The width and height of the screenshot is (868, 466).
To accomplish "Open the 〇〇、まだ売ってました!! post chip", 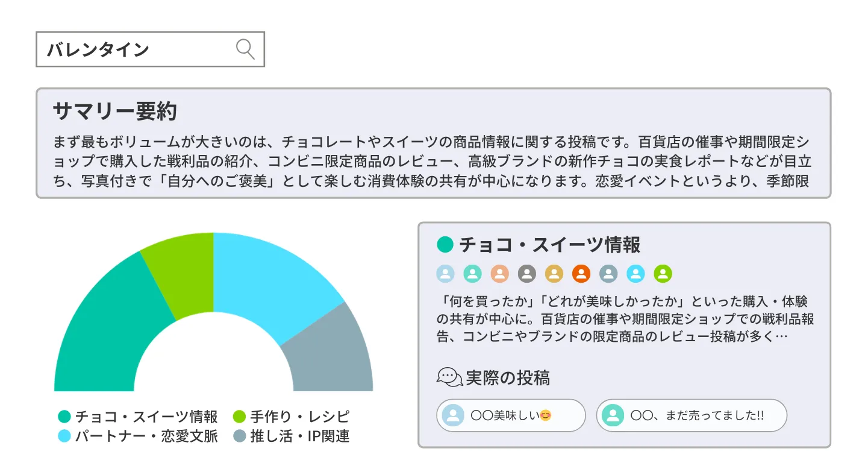I will point(691,415).
